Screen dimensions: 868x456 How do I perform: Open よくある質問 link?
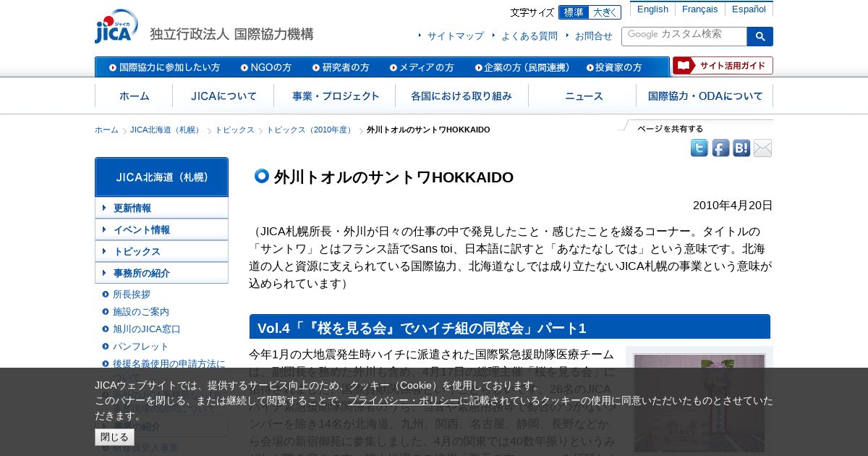529,35
